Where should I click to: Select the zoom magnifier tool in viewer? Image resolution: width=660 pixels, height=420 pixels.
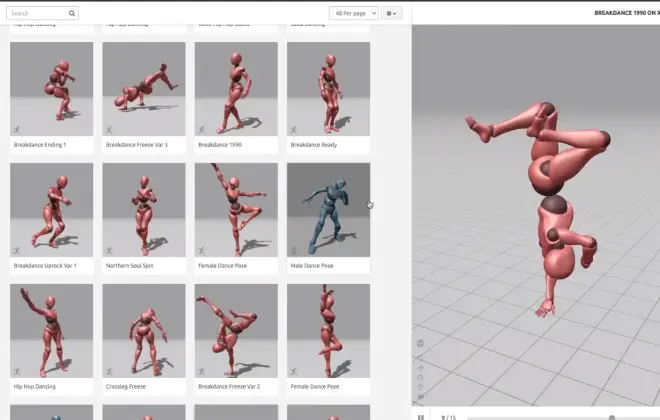pos(420,377)
